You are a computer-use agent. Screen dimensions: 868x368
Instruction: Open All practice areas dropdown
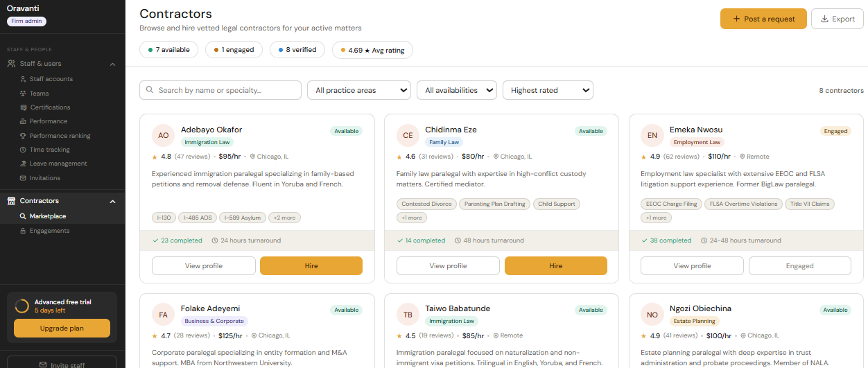(359, 90)
